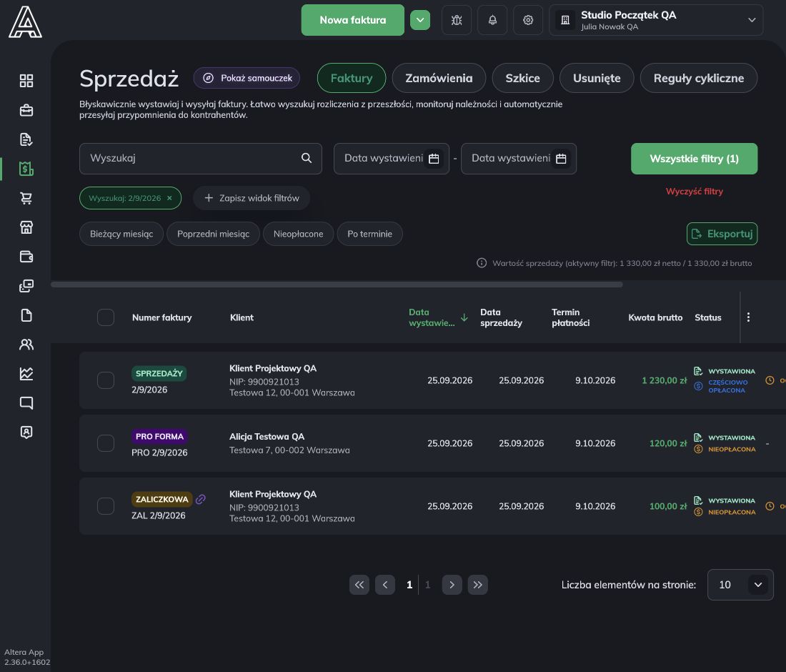
Task: Open the contacts people icon in sidebar
Action: click(26, 345)
